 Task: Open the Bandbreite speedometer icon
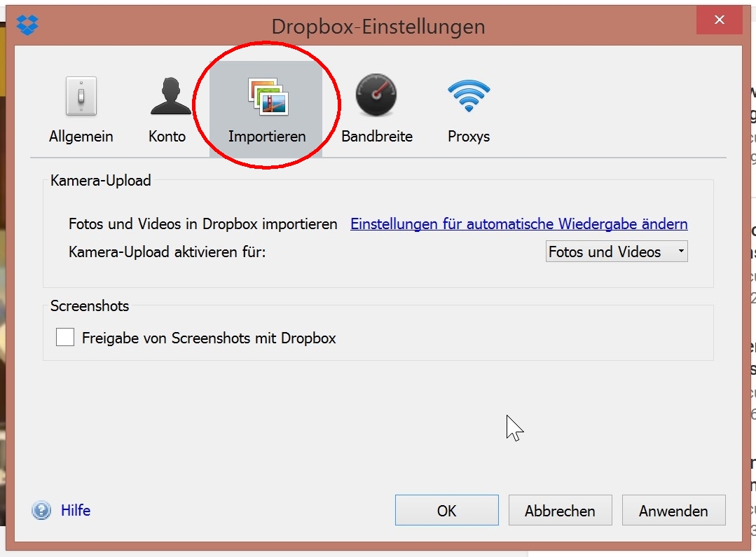pos(376,97)
